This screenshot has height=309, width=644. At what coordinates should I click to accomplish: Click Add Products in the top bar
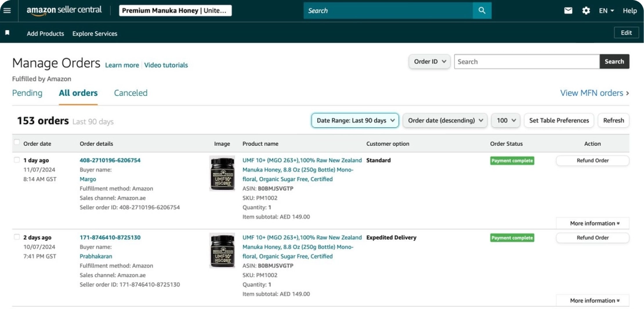pos(46,34)
